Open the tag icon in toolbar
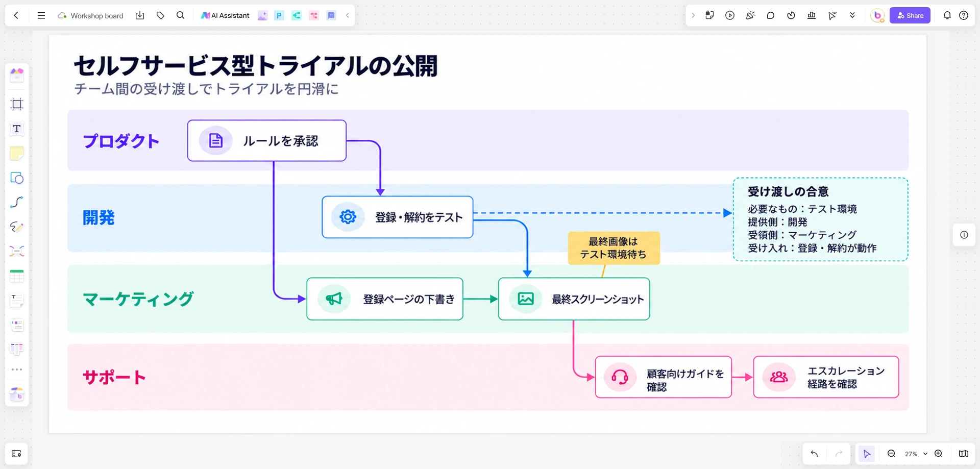 point(160,15)
